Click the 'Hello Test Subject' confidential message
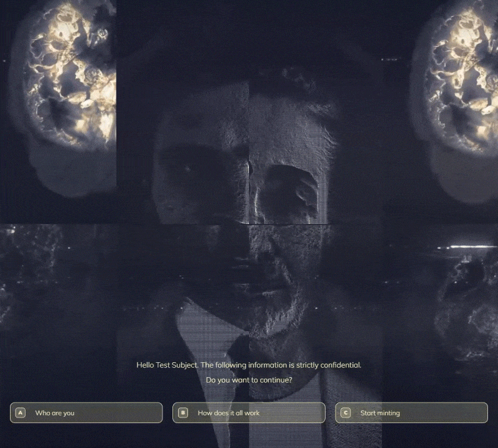 coord(248,365)
